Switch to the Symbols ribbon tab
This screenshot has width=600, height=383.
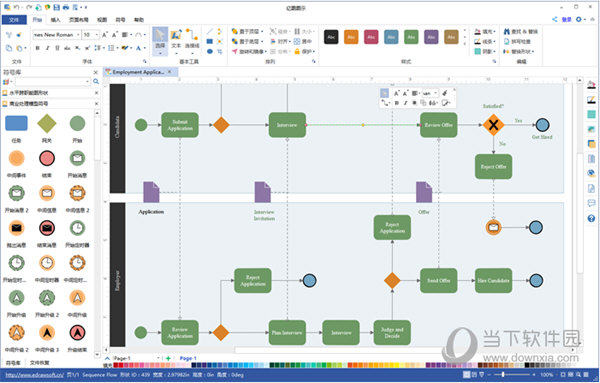tap(120, 20)
